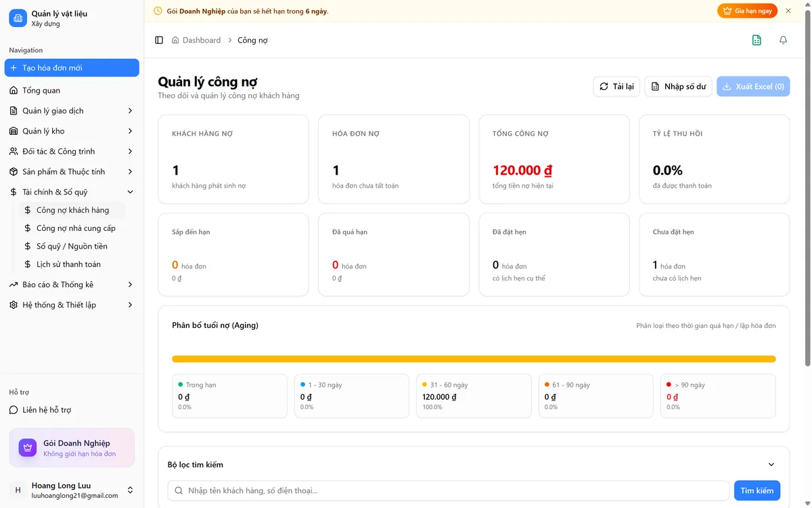Select Công nợ khách hàng menu item
Screen dimensions: 812x508
click(x=72, y=210)
